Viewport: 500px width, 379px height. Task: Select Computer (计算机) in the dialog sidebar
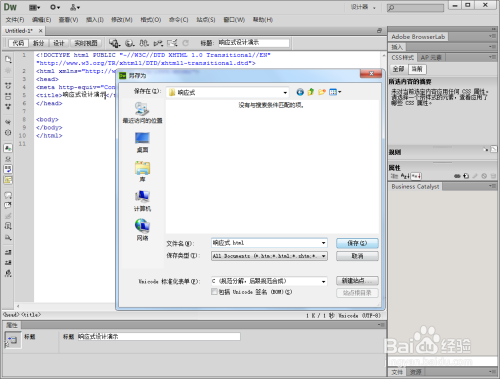[142, 201]
